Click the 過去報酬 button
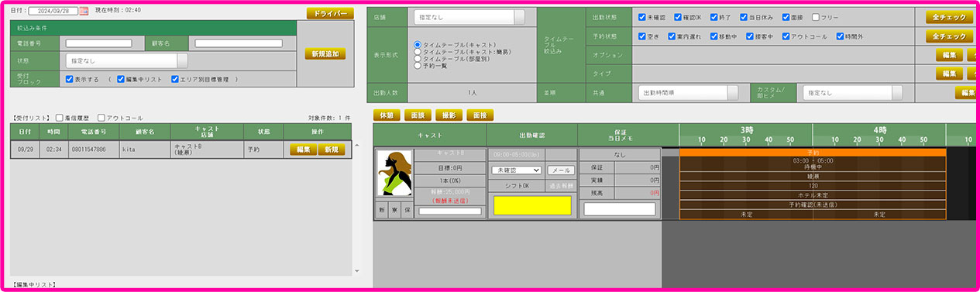This screenshot has height=292, width=980. pyautogui.click(x=561, y=187)
